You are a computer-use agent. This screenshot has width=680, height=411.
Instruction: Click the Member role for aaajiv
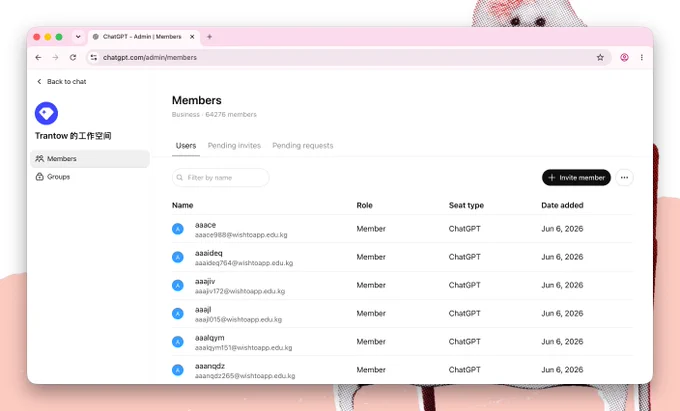[x=371, y=285]
